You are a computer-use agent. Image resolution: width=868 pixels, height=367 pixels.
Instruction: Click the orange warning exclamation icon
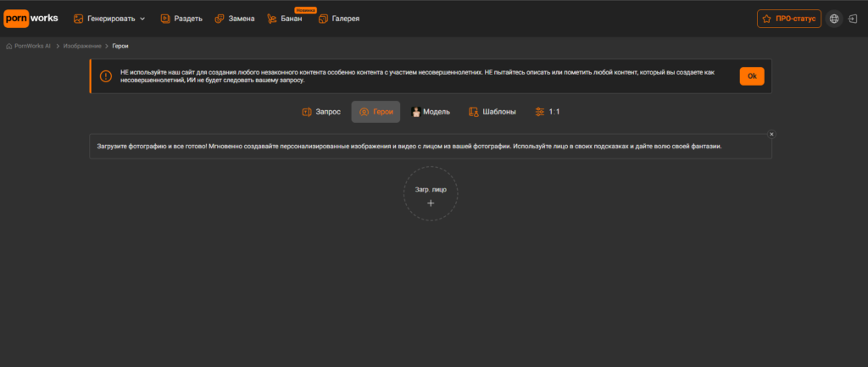click(x=106, y=76)
